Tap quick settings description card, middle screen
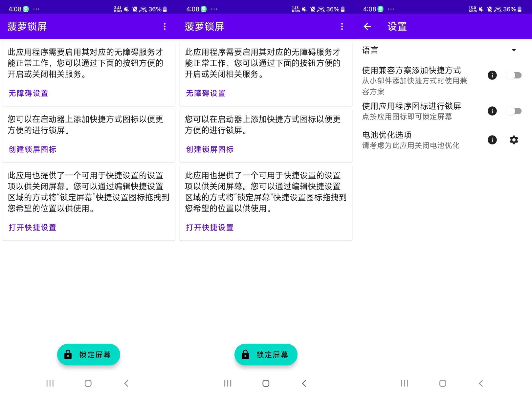Screen dimensions: 532x394 266,203
